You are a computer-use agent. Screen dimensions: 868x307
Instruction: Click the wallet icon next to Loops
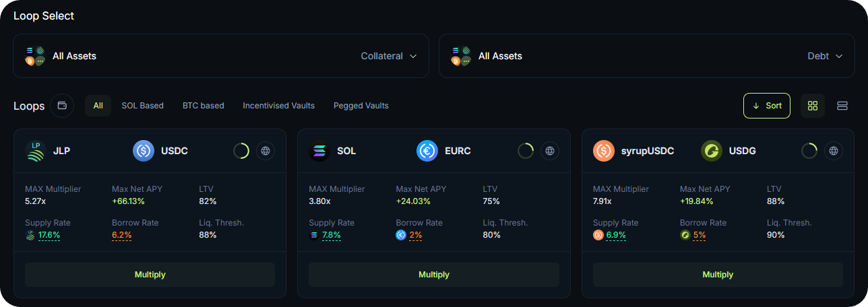tap(62, 106)
